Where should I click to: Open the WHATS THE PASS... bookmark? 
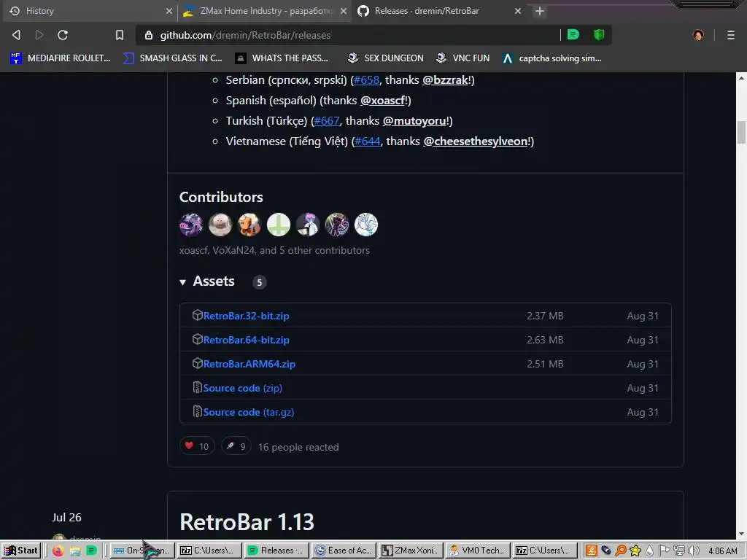282,58
